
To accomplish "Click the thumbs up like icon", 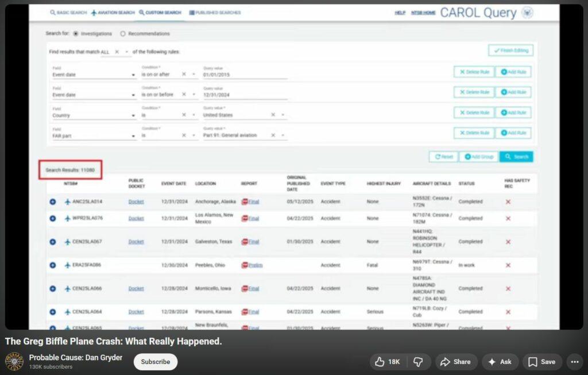I will (380, 362).
